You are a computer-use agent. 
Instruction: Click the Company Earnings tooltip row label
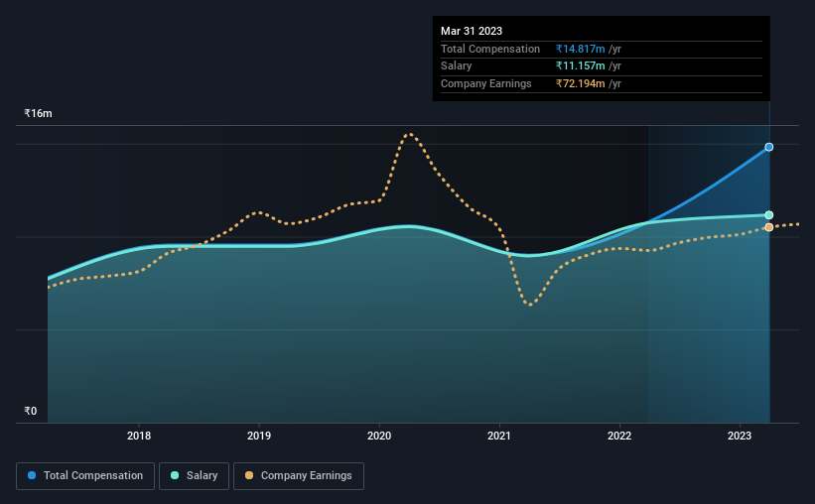[x=486, y=83]
